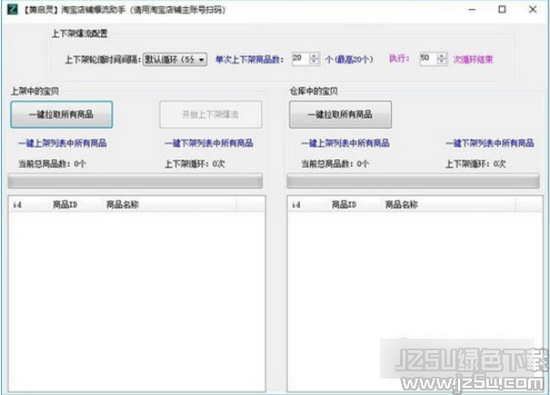Click 一键上架列表中所有商品 link in 上架中的宝贝 panel
Screen dimensions: 550x395
[62, 143]
